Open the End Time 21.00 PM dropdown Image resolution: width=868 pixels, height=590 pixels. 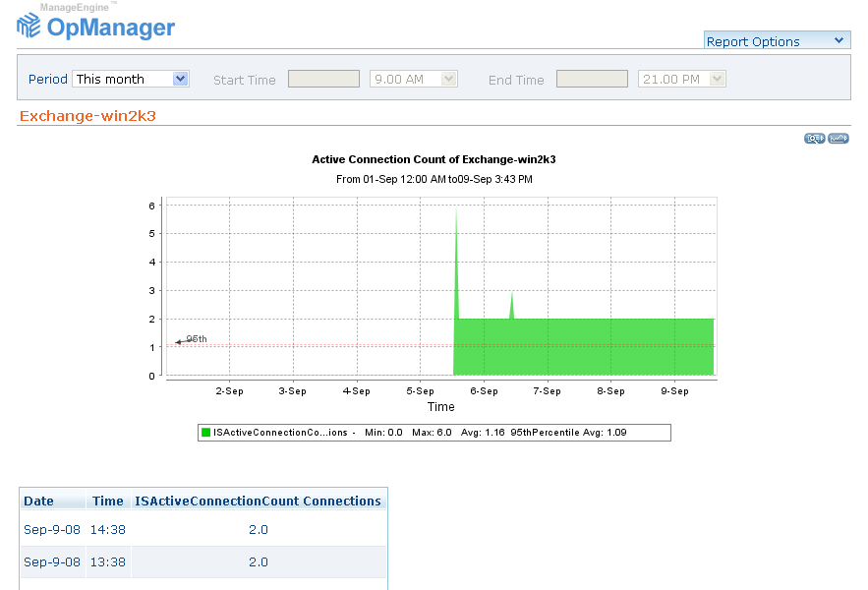(681, 79)
